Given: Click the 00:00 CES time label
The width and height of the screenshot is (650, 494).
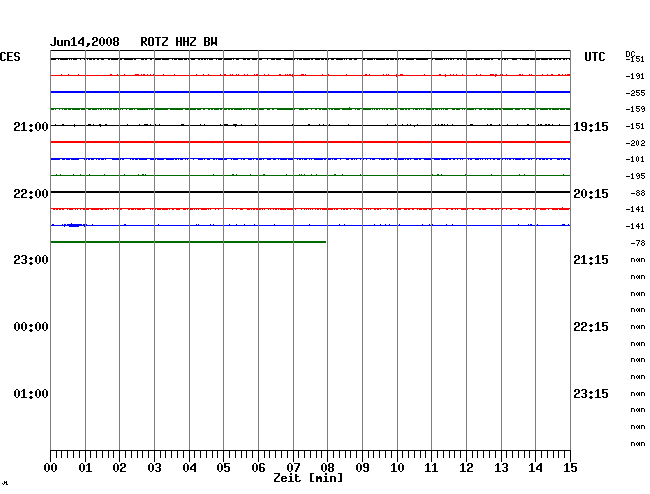Looking at the screenshot, I should click(x=31, y=327).
